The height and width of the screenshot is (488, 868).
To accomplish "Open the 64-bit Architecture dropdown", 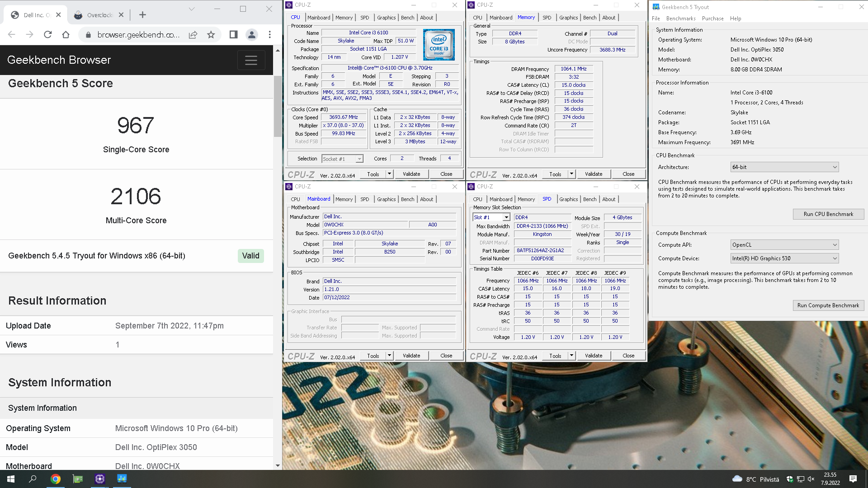I will [x=784, y=167].
